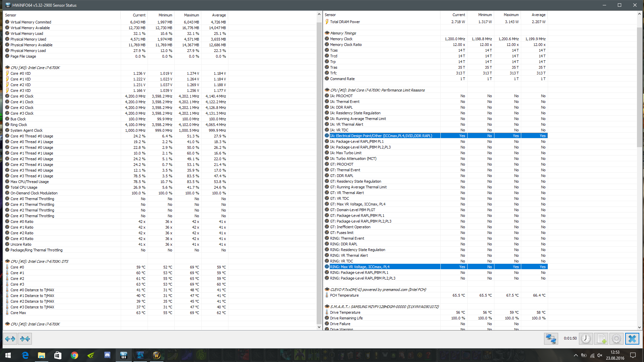The width and height of the screenshot is (644, 362).
Task: Select the Command Rate row
Action: click(436, 79)
